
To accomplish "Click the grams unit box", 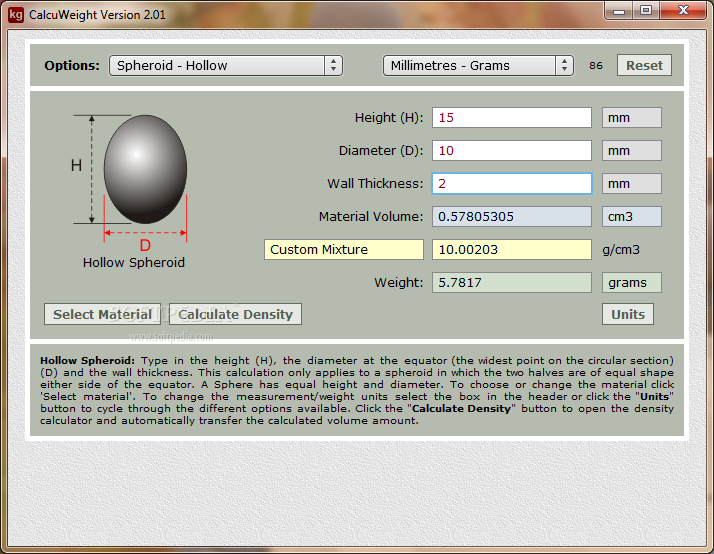I will [x=632, y=283].
